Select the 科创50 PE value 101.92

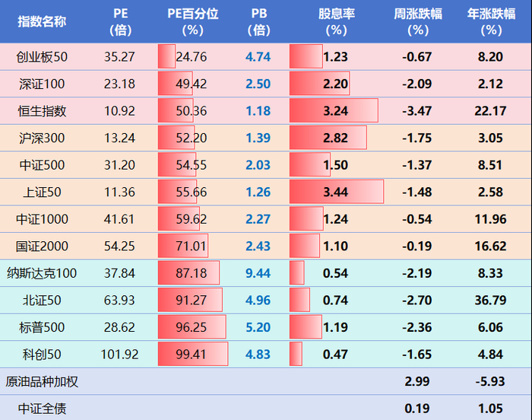(119, 355)
